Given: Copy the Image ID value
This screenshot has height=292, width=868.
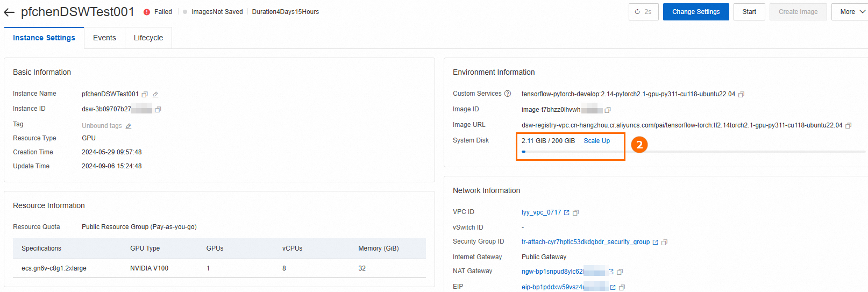Looking at the screenshot, I should (608, 110).
